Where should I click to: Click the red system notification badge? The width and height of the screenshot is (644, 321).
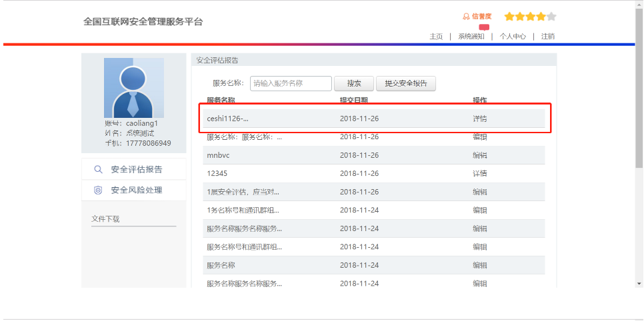point(484,27)
